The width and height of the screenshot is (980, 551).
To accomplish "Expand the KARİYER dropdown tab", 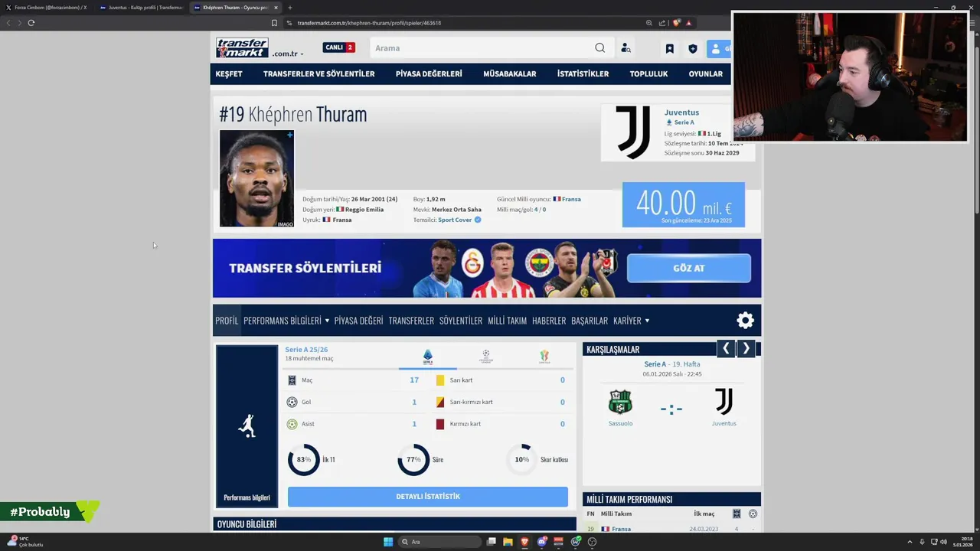I will click(632, 321).
